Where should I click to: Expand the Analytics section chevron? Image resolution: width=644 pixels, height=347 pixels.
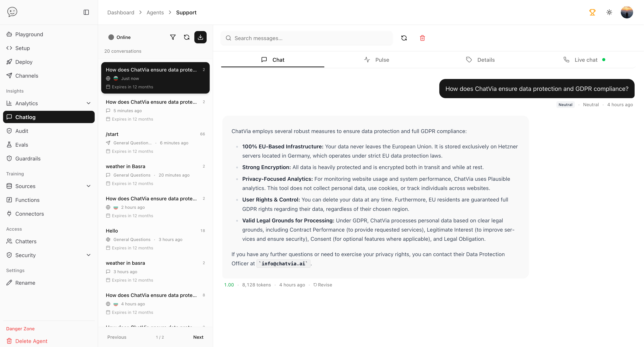coord(89,103)
